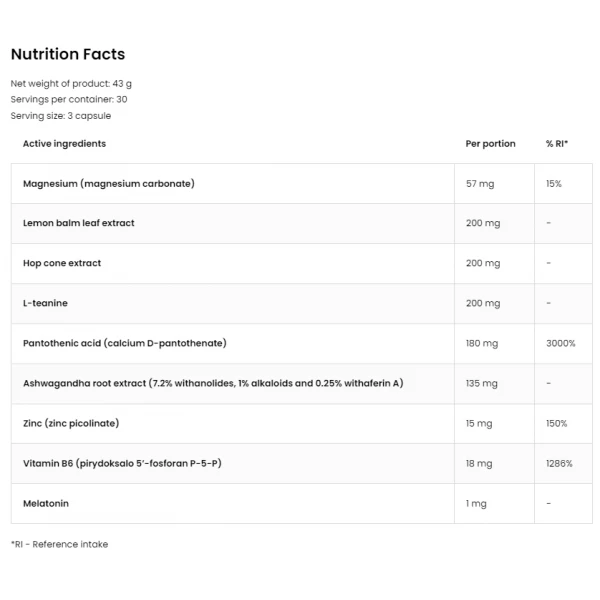Viewport: 600px width, 600px height.
Task: Select the 3000% RI value
Action: 561,343
